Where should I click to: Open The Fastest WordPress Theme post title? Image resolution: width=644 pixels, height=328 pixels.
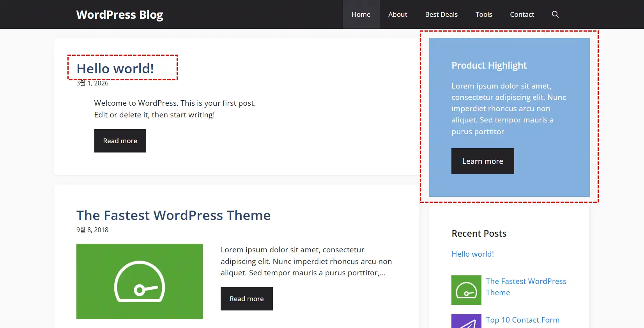(173, 215)
